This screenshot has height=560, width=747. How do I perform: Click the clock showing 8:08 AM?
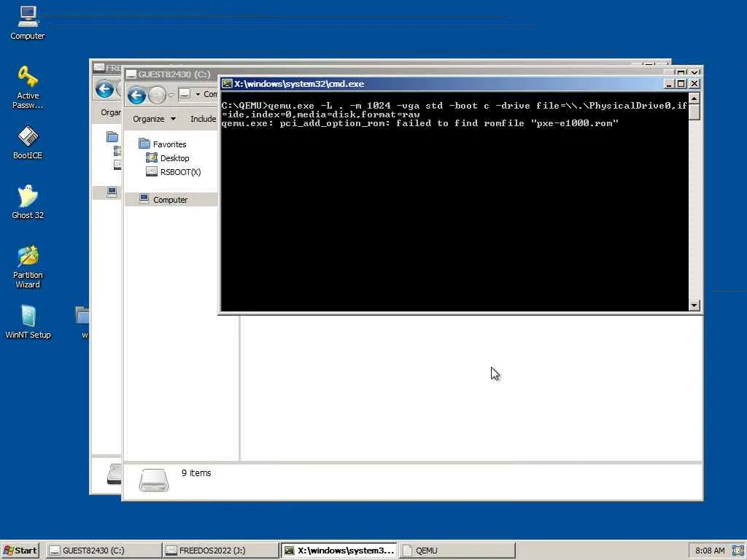coord(710,551)
